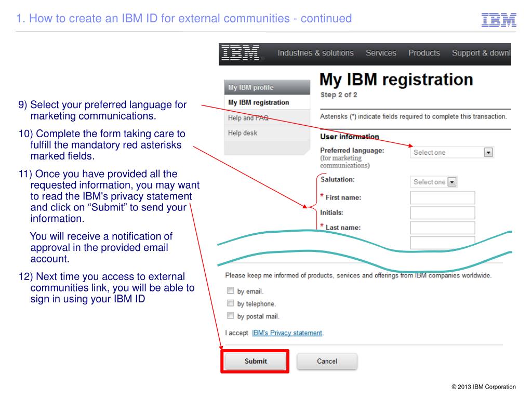Open the Services menu

[381, 53]
